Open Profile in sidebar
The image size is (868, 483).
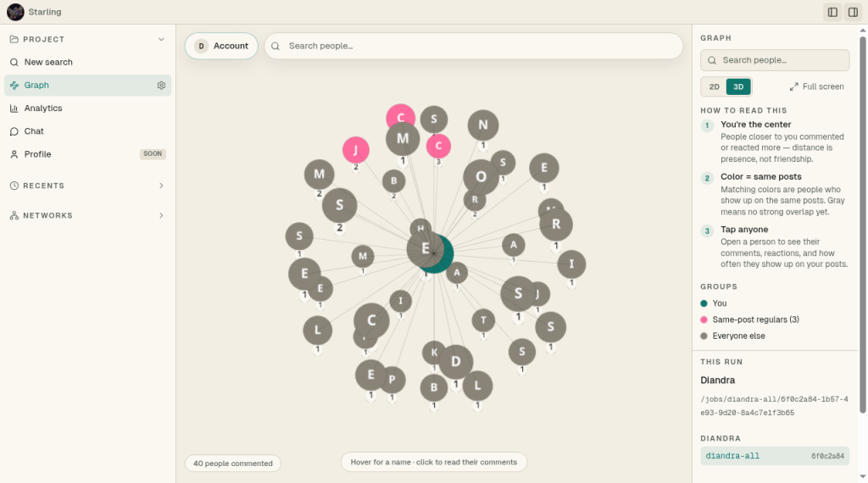(x=87, y=154)
